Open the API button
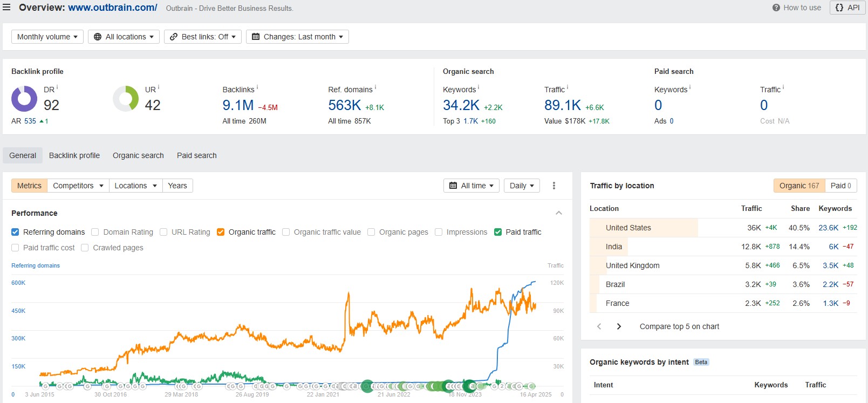The width and height of the screenshot is (868, 403). coord(848,8)
